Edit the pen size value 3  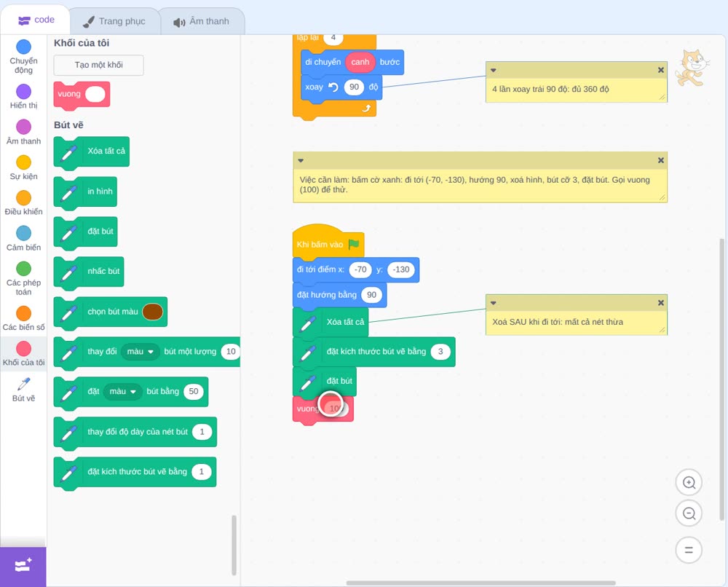(440, 352)
